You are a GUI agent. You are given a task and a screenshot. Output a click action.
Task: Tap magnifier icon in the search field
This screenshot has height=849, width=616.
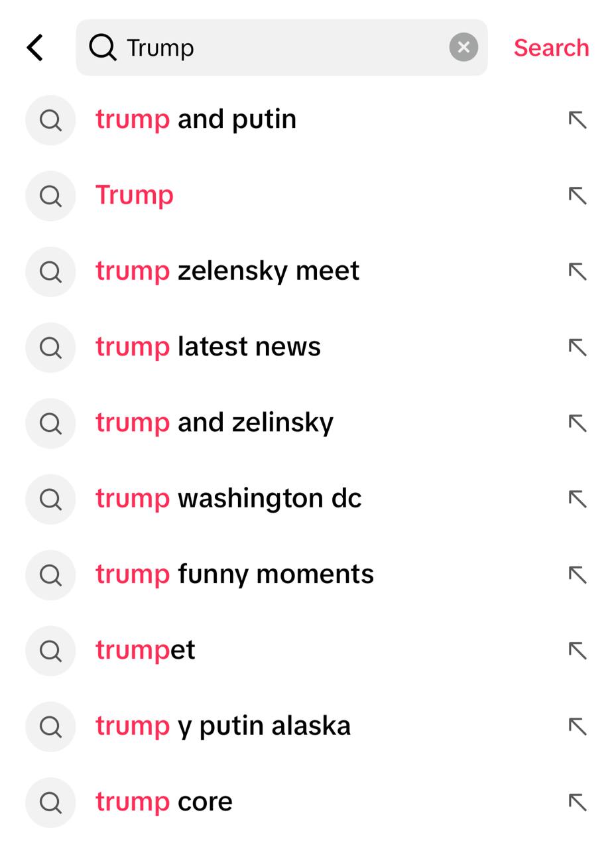point(103,48)
